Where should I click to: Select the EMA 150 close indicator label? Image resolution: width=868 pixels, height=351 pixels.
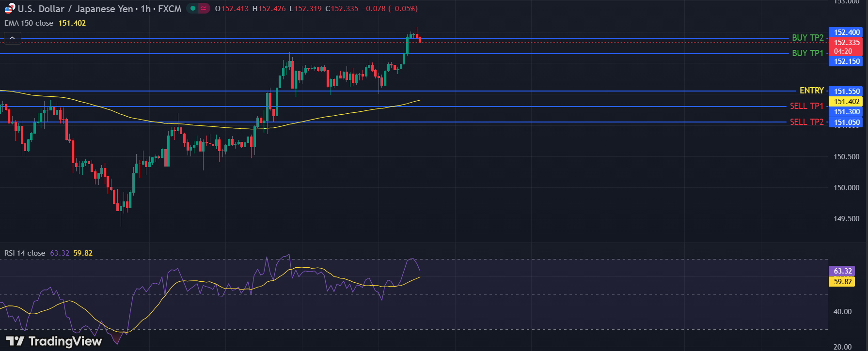point(29,23)
